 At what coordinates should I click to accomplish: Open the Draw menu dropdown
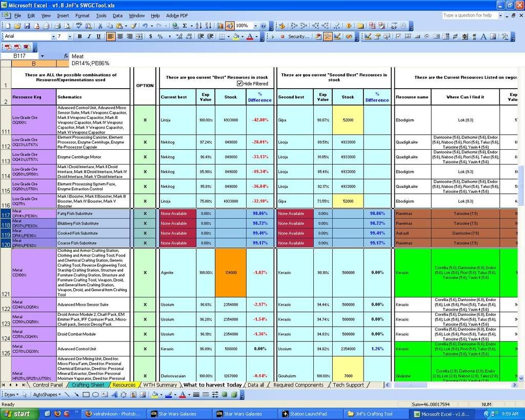(x=11, y=395)
